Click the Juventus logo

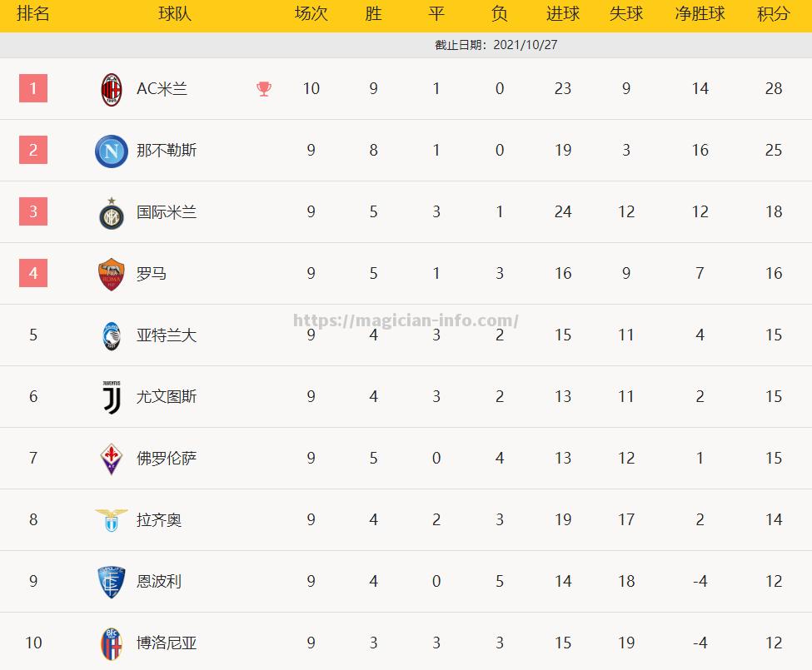pos(112,397)
